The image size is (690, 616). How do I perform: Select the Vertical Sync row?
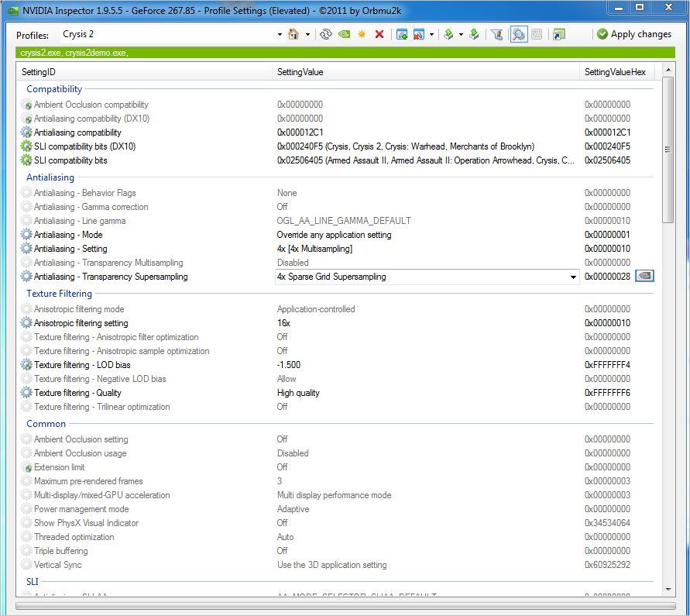pyautogui.click(x=337, y=565)
